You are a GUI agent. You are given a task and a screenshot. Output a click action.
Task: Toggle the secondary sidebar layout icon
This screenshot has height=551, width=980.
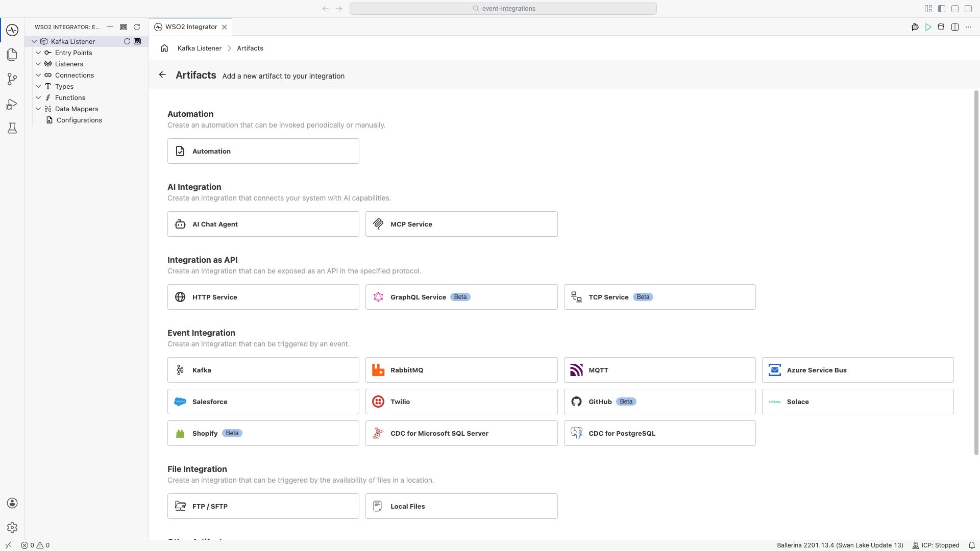tap(968, 9)
